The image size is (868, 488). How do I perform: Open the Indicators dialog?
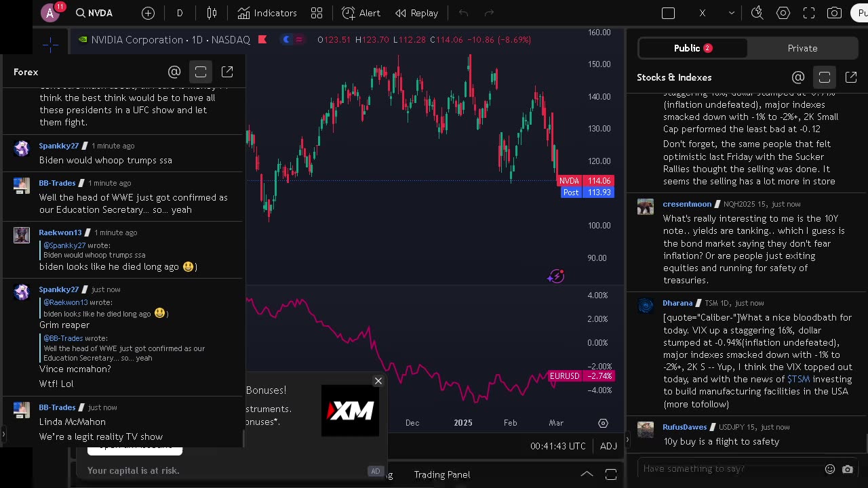267,13
